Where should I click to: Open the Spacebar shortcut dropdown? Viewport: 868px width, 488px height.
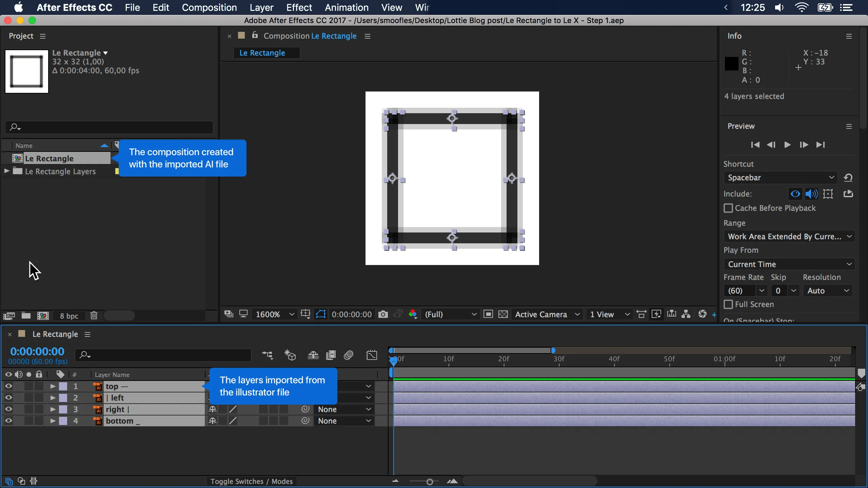coord(780,177)
